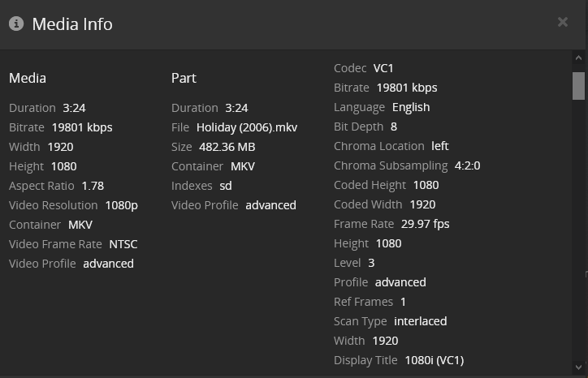The image size is (588, 378).
Task: Click the Frame Rate value 29.97 fps
Action: 425,224
